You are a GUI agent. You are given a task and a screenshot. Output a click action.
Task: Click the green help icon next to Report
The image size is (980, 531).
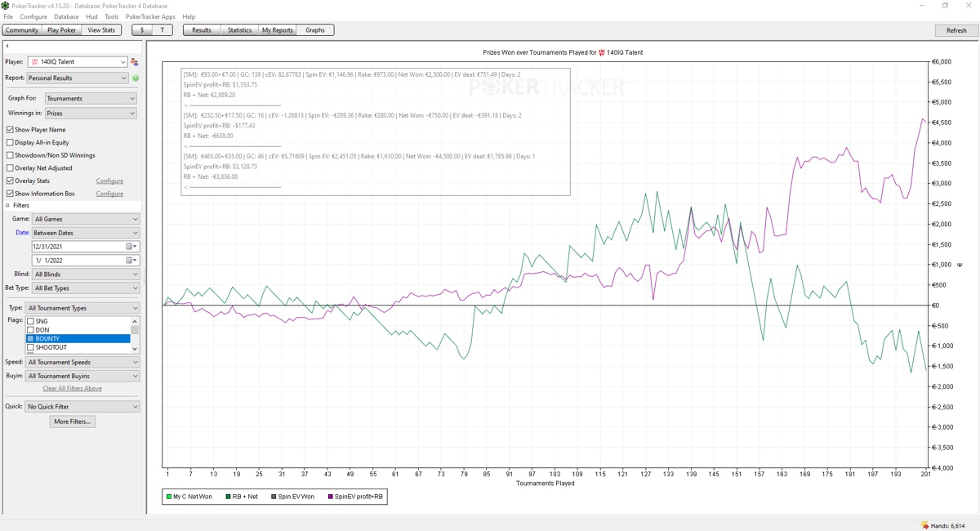(x=136, y=78)
